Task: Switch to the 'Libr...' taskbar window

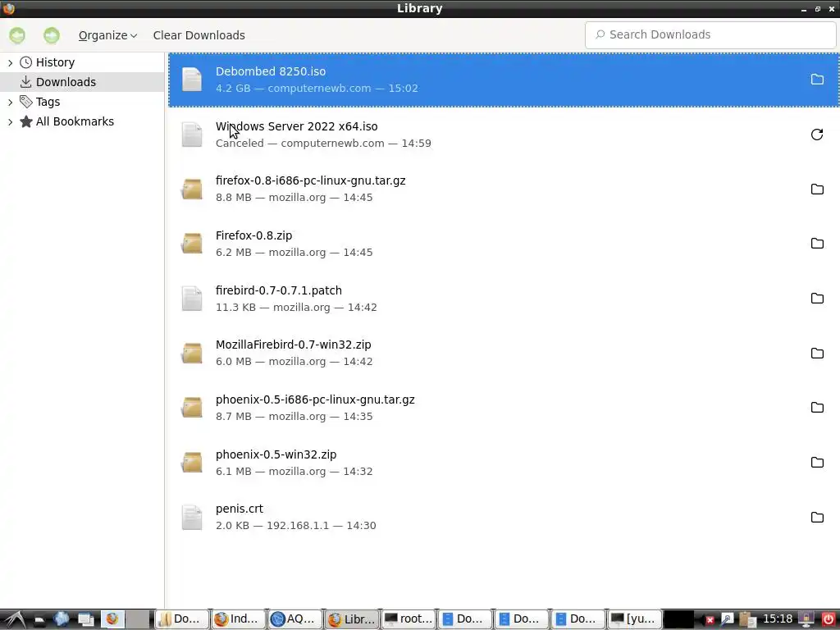Action: tap(352, 619)
